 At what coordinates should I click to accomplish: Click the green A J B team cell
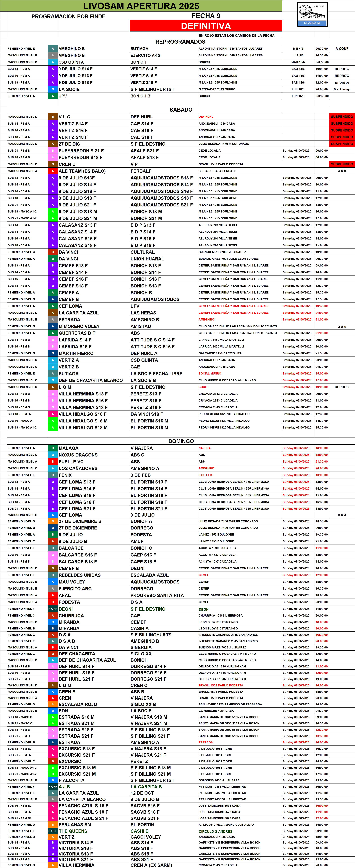click(94, 787)
